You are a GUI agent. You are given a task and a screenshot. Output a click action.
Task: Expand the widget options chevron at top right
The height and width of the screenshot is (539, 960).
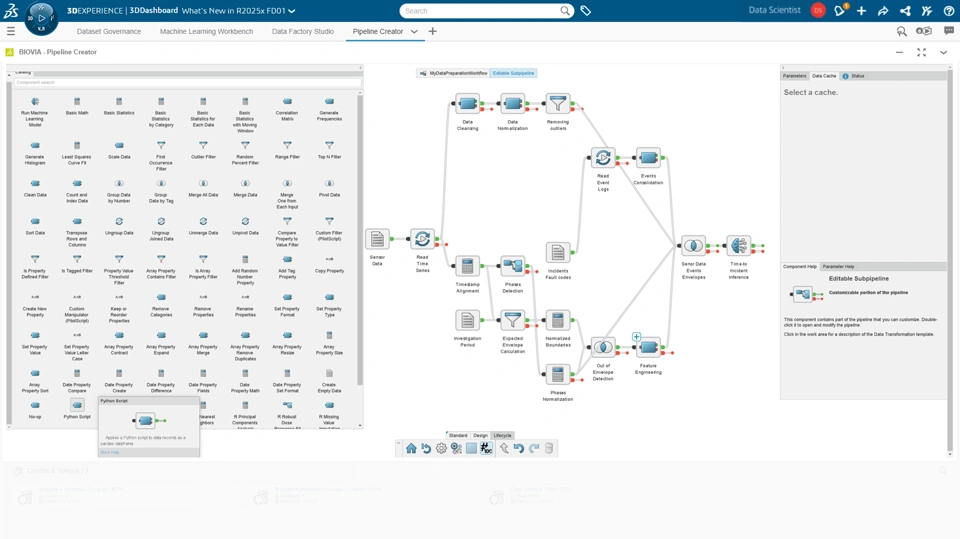click(943, 53)
